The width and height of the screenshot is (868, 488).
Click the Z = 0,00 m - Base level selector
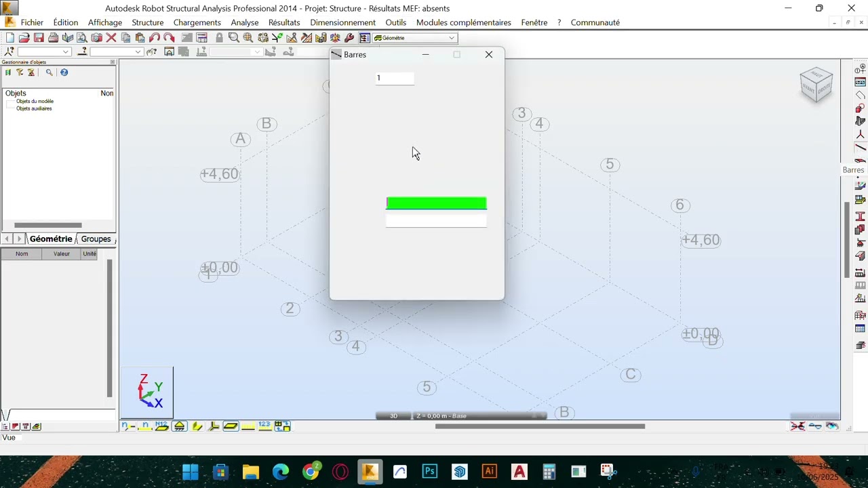click(479, 415)
